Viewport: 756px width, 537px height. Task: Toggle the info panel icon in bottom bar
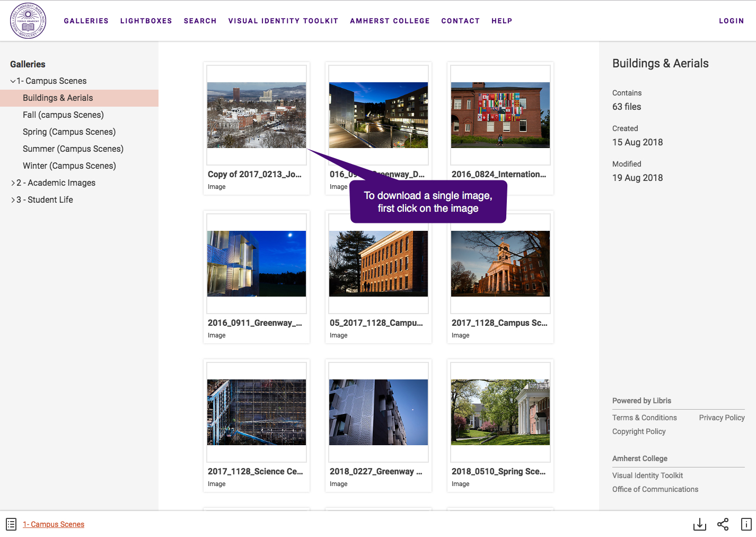pyautogui.click(x=746, y=524)
